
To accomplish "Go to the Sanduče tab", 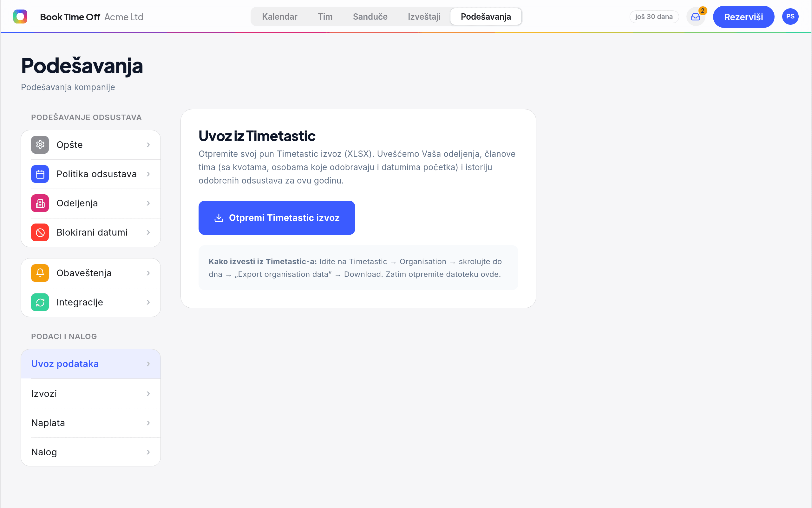I will [x=370, y=17].
